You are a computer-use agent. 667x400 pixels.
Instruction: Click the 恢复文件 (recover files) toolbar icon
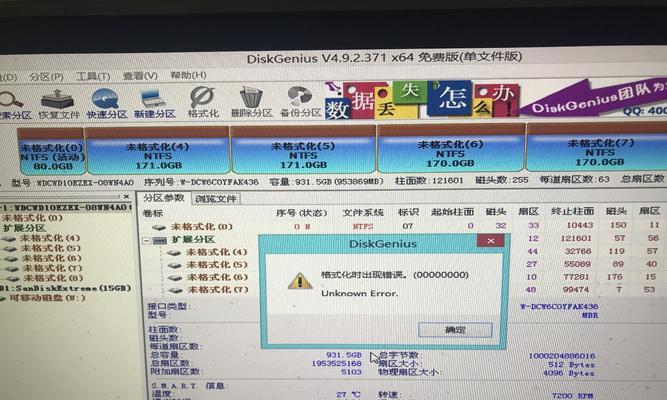click(59, 103)
